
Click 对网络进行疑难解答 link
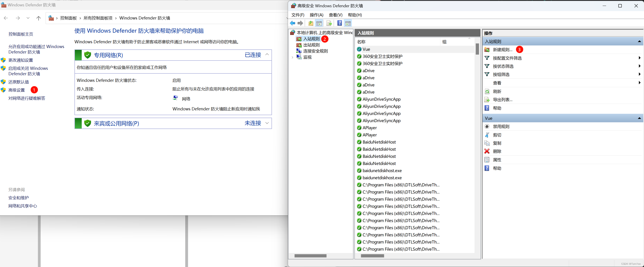pos(27,98)
